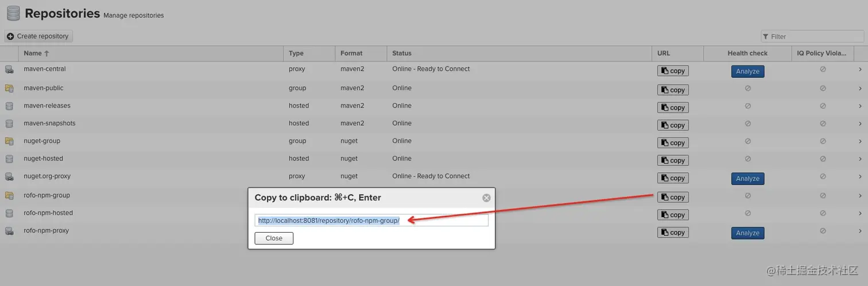Analyze health of maven-central
Screen dimensions: 868x286
(747, 72)
